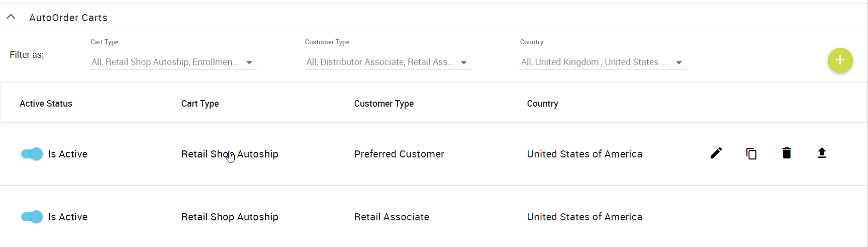Click United States of America in second row
Screen dimensions: 868x247
[585, 217]
